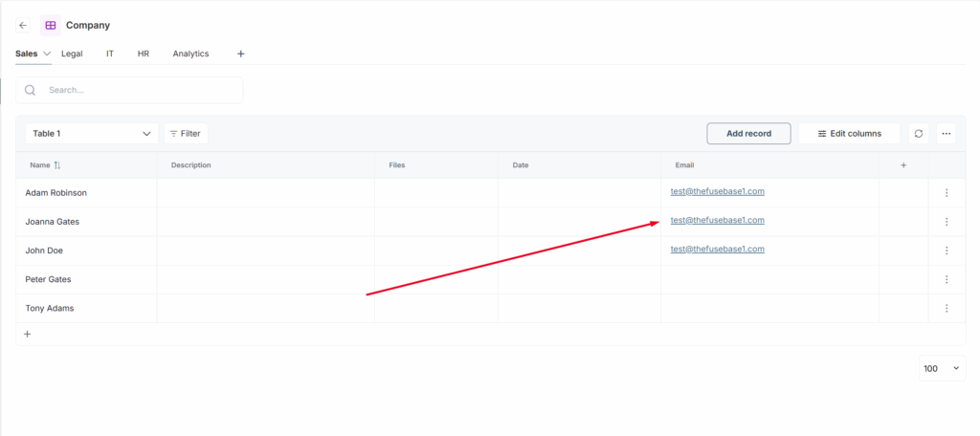Open row menu for Tony Adams
980x436 pixels.
pos(947,309)
